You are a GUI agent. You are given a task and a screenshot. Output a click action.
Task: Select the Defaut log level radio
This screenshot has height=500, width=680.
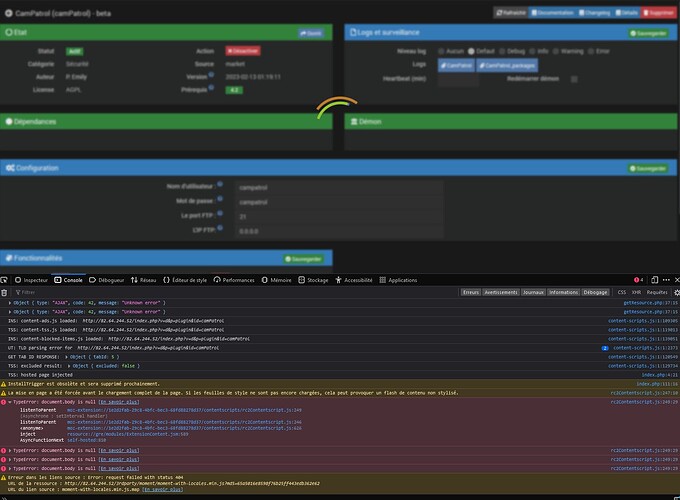click(471, 51)
